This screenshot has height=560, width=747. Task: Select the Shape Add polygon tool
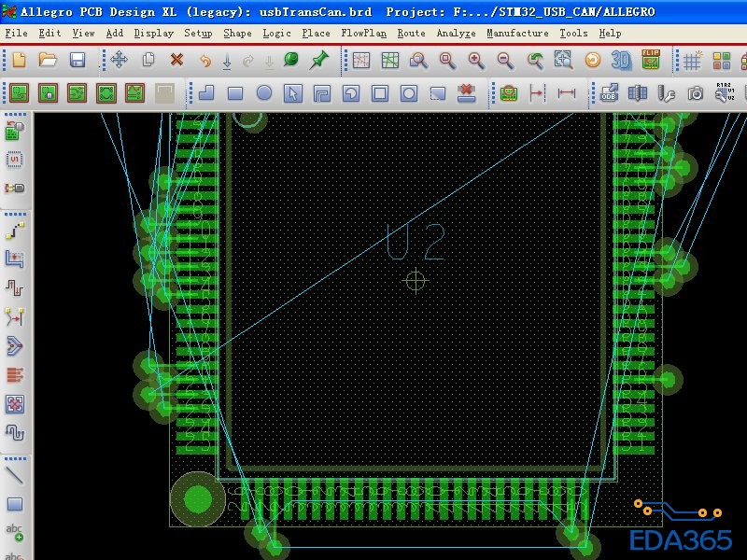pos(206,92)
